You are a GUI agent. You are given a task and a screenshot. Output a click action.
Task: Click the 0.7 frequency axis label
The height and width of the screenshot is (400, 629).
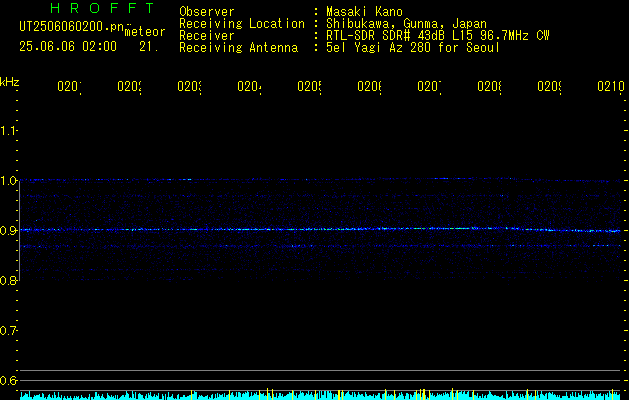(x=9, y=331)
